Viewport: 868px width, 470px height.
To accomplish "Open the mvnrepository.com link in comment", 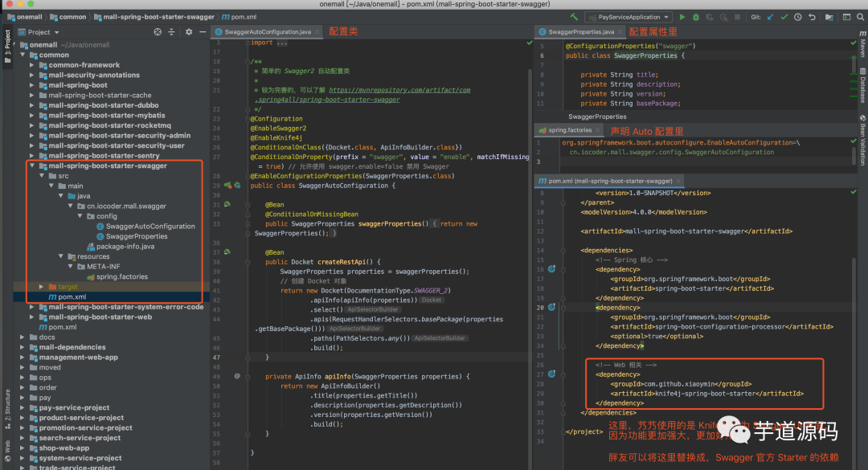I will point(399,90).
